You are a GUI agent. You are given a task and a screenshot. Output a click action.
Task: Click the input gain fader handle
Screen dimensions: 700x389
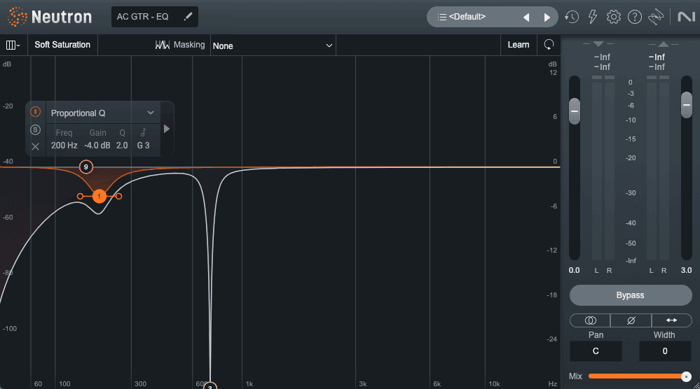[575, 111]
